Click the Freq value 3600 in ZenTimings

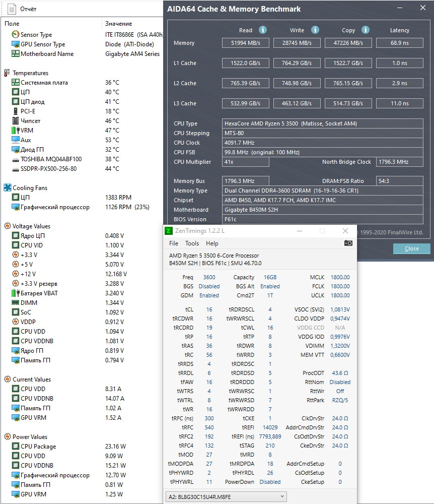(209, 277)
